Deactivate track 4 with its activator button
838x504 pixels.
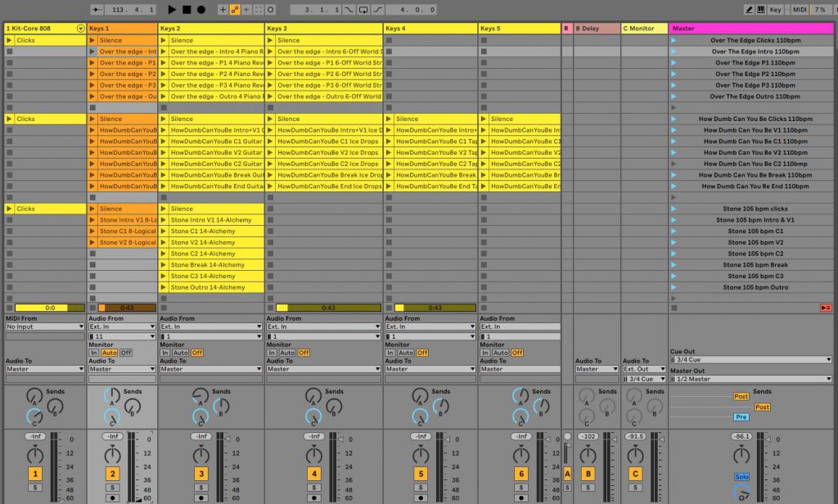coord(314,474)
